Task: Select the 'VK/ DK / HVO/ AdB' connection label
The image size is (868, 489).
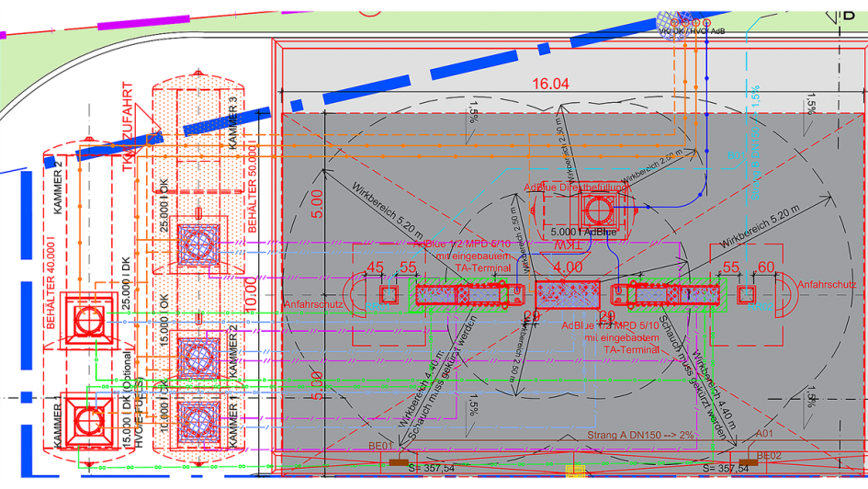Action: [x=692, y=31]
